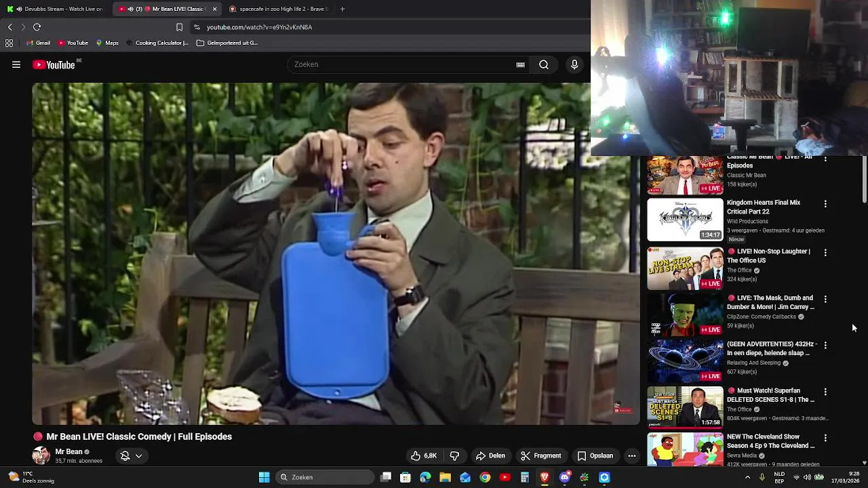Open options for Classic Mr Bean live stream

tap(825, 160)
